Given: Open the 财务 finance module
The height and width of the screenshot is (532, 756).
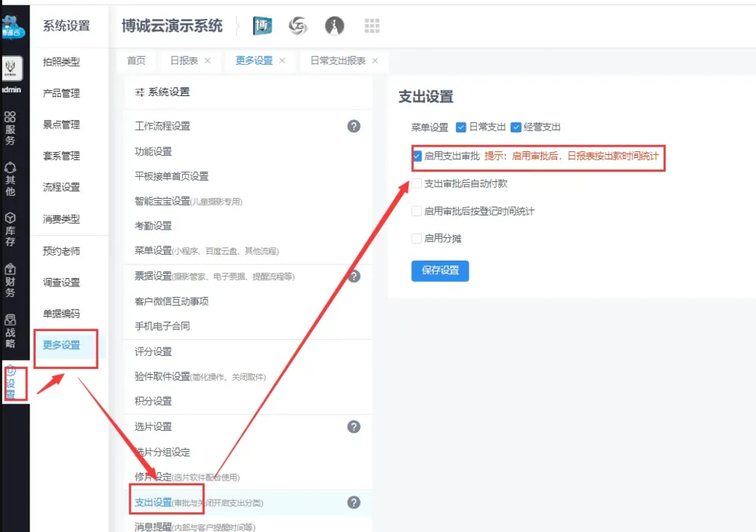Looking at the screenshot, I should pyautogui.click(x=11, y=280).
